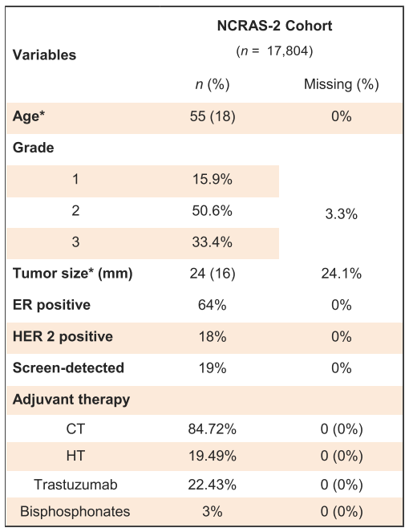Screen dimensions: 409x532
Task: Click the 50.6% value for Grade 2
Action: [x=213, y=211]
